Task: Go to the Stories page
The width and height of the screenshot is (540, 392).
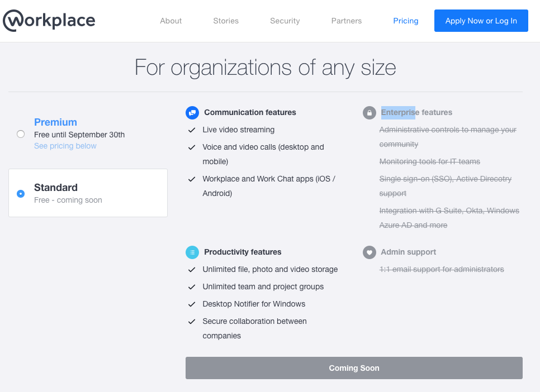Action: 226,21
